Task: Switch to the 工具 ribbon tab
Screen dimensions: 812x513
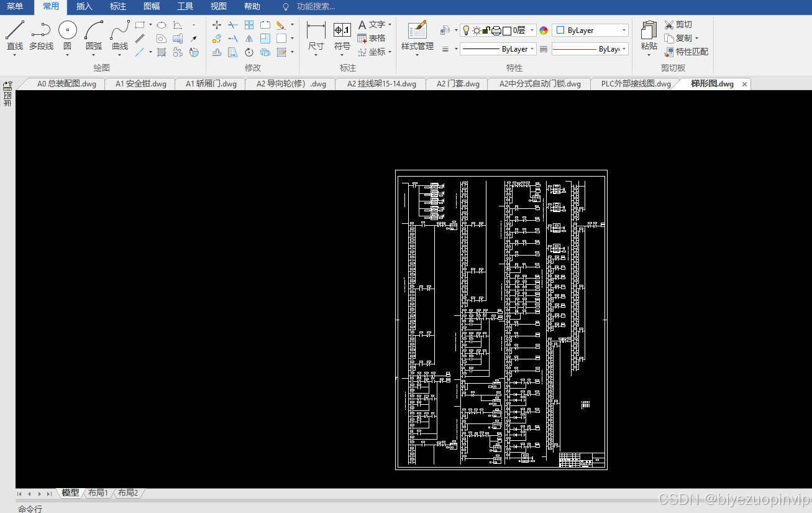Action: click(185, 7)
